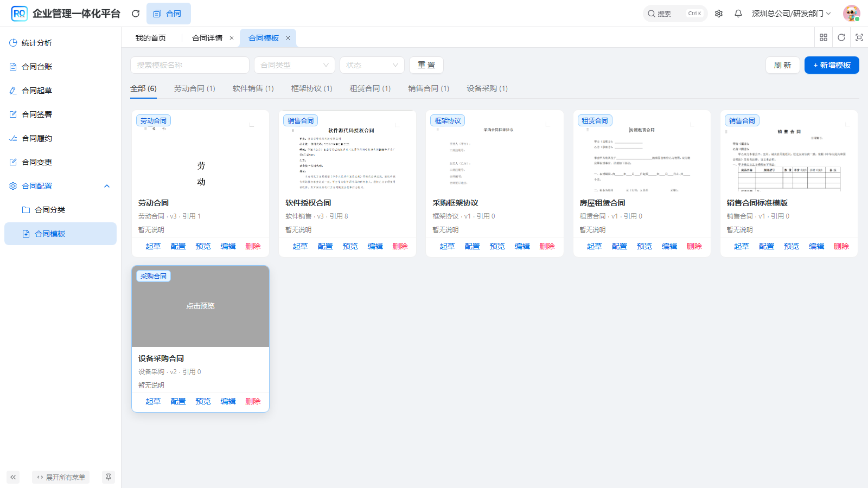
Task: Collapse the sidebar with double-arrow icon
Action: pyautogui.click(x=13, y=477)
